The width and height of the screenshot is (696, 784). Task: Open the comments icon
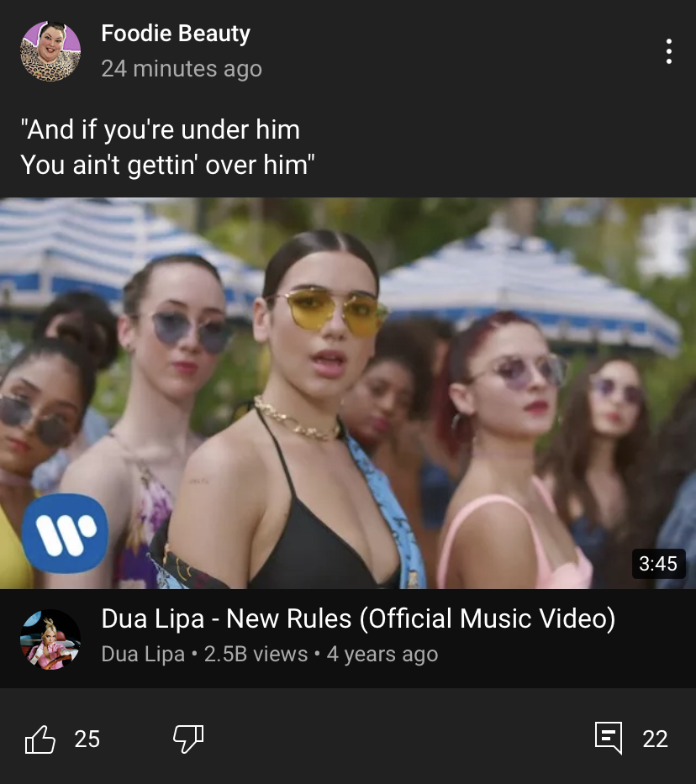point(609,738)
